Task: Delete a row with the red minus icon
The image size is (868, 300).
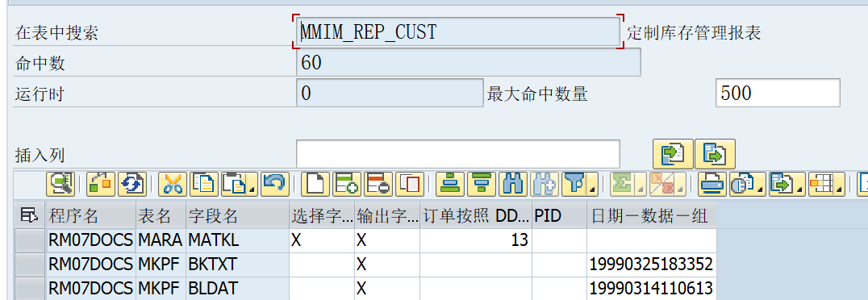Action: (x=378, y=185)
